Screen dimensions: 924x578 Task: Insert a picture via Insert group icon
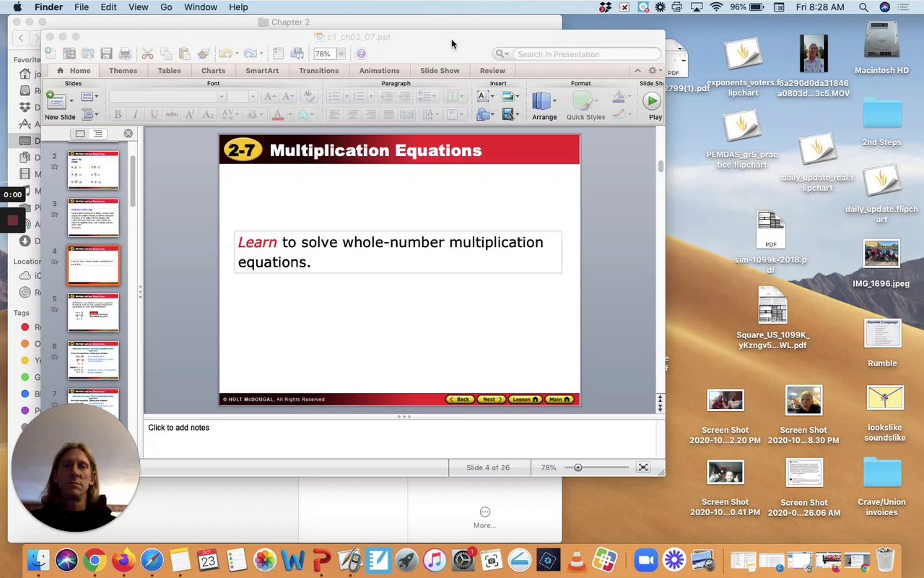[x=507, y=96]
